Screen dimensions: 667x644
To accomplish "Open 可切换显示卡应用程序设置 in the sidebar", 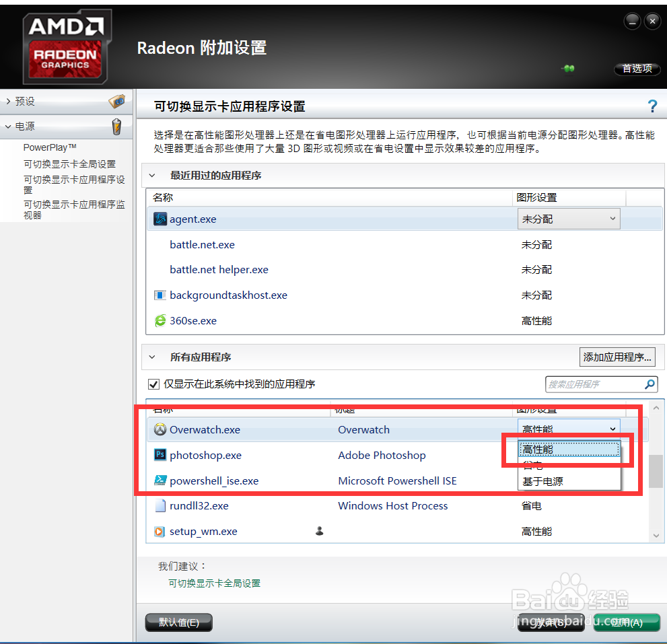I will [74, 184].
